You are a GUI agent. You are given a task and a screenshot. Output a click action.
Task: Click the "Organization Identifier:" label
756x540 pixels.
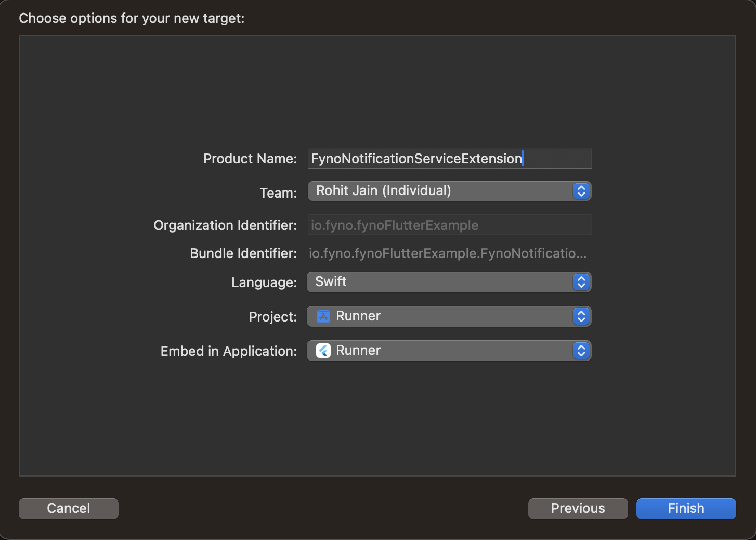[225, 225]
